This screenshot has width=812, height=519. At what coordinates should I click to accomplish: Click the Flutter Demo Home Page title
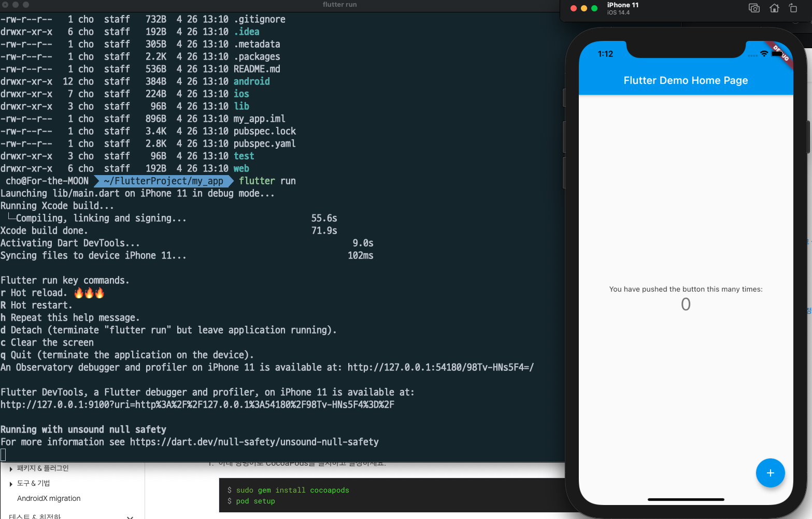tap(686, 80)
